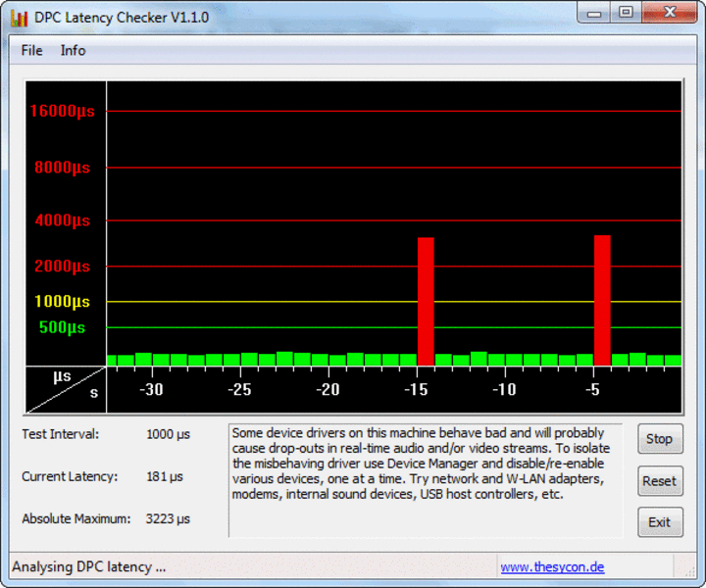
Task: Click the Absolute Maximum 3223 µs value
Action: click(x=168, y=518)
